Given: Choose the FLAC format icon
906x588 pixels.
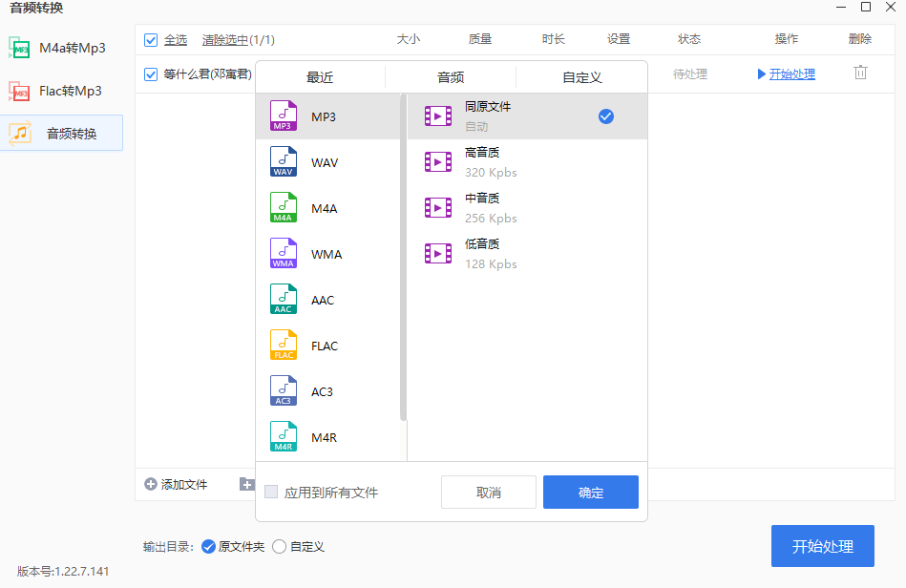Looking at the screenshot, I should coord(283,345).
